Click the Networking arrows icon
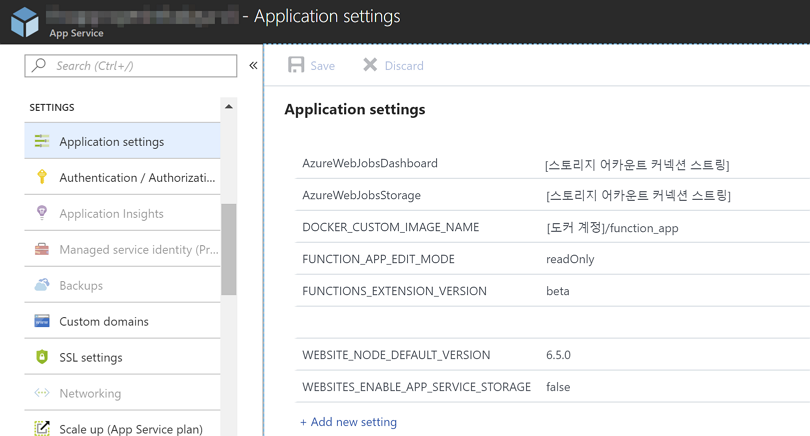810x436 pixels. click(x=42, y=393)
